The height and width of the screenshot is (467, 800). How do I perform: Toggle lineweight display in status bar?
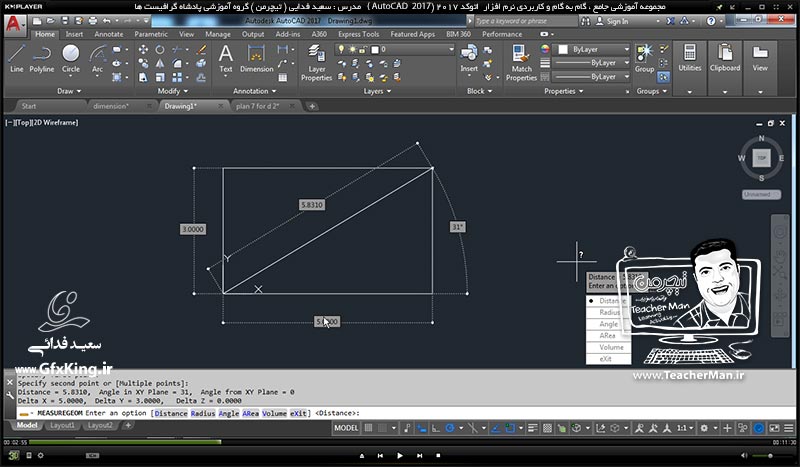click(533, 428)
